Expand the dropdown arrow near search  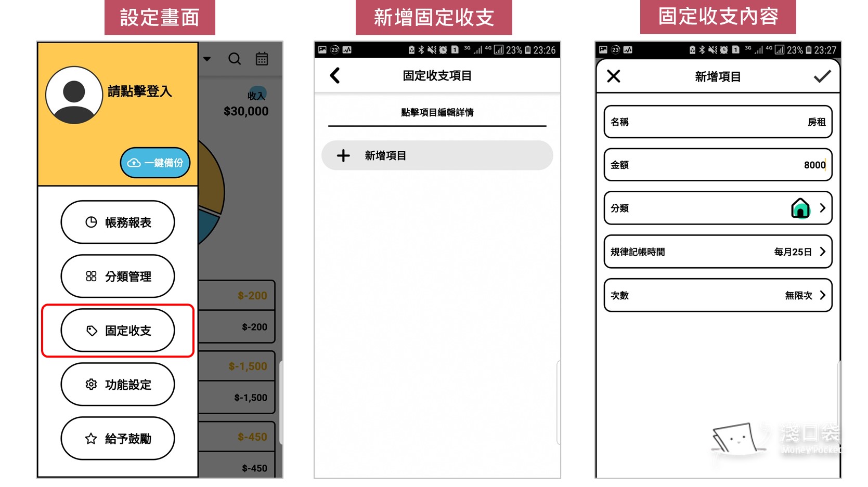pos(207,59)
